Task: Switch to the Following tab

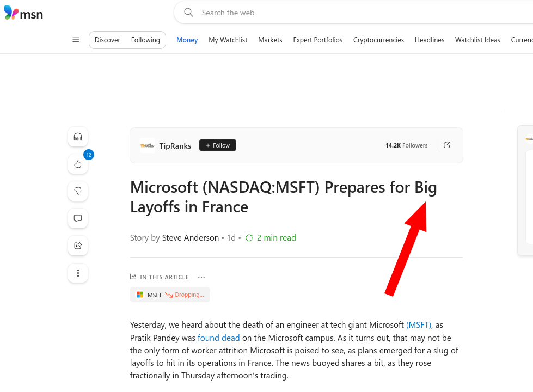Action: pyautogui.click(x=145, y=39)
